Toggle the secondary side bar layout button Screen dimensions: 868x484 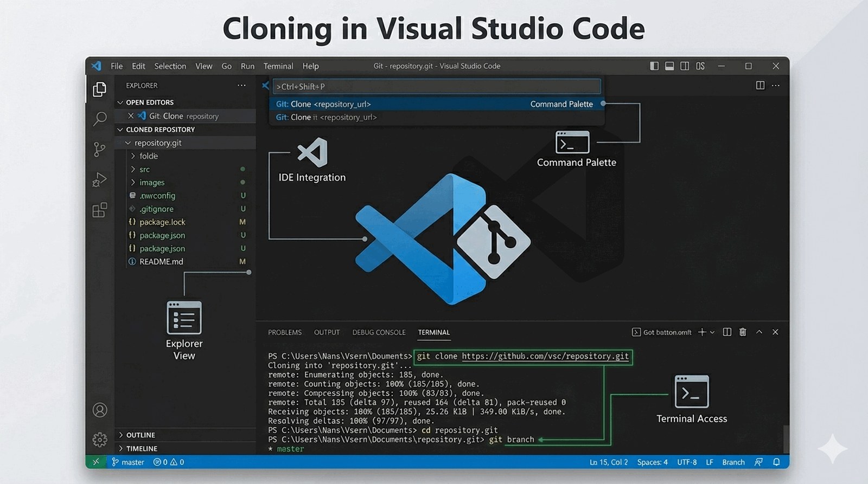point(685,66)
